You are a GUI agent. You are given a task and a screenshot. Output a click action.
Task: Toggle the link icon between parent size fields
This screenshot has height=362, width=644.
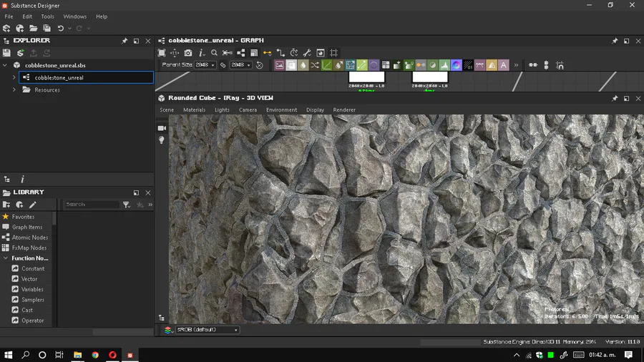(x=223, y=65)
